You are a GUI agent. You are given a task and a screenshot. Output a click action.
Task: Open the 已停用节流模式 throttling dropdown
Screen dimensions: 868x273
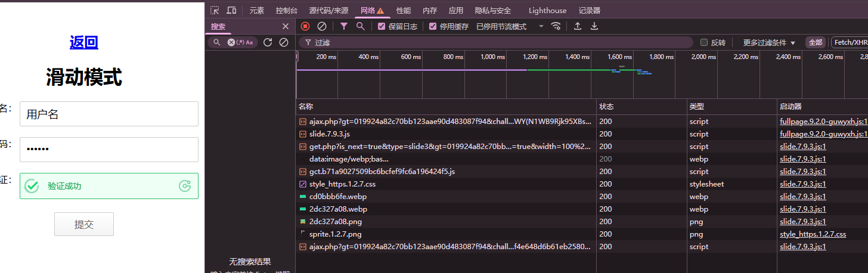[510, 26]
